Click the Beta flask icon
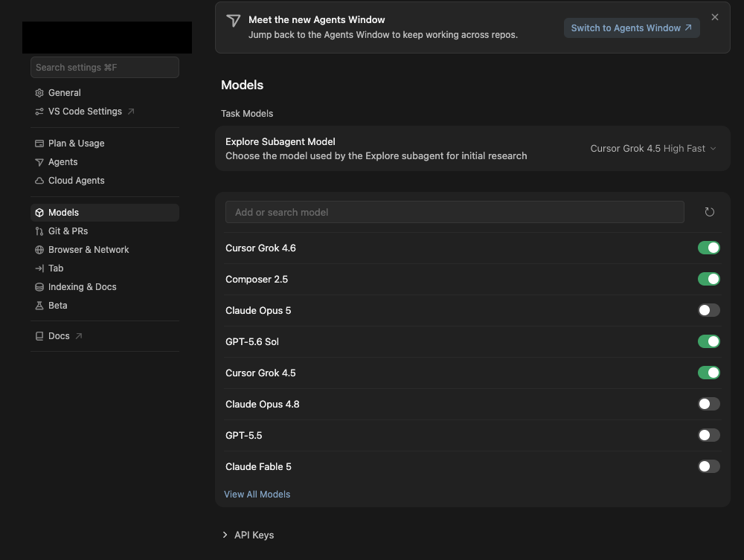 click(x=39, y=306)
